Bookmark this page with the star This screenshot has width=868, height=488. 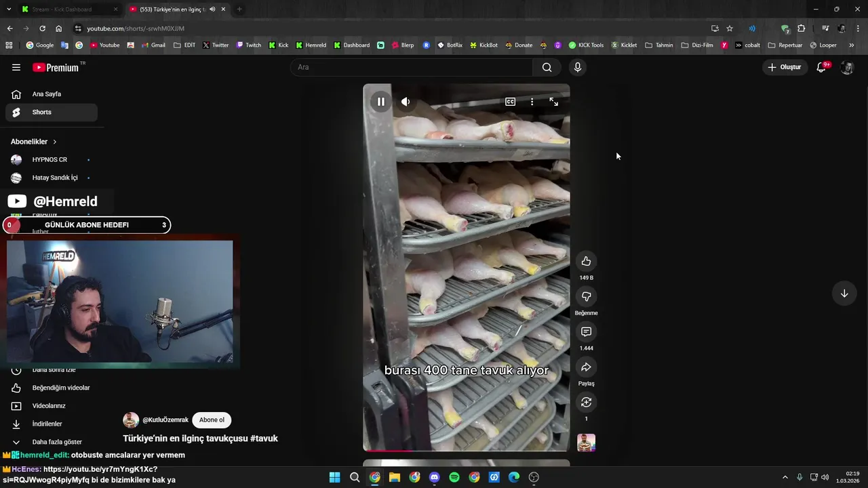pos(730,28)
